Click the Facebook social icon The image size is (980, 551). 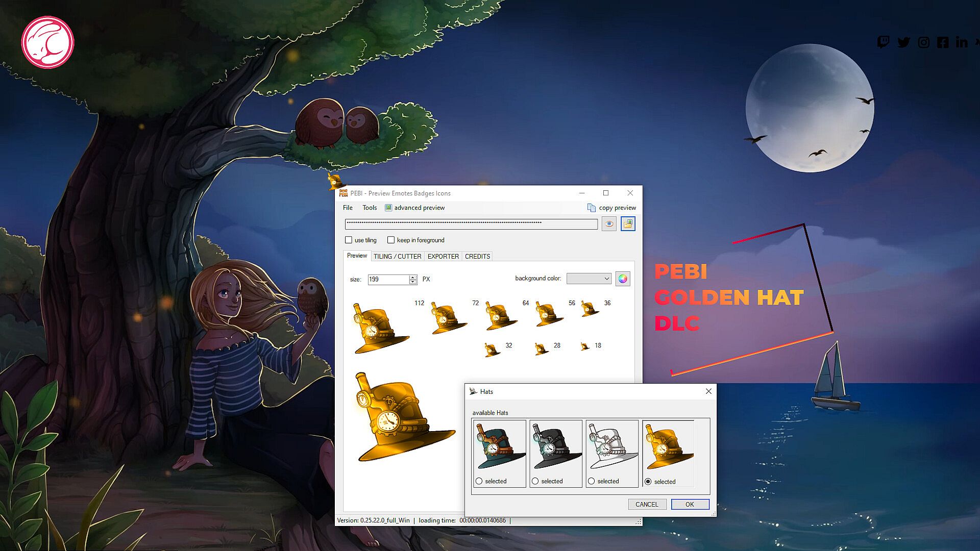pyautogui.click(x=943, y=42)
